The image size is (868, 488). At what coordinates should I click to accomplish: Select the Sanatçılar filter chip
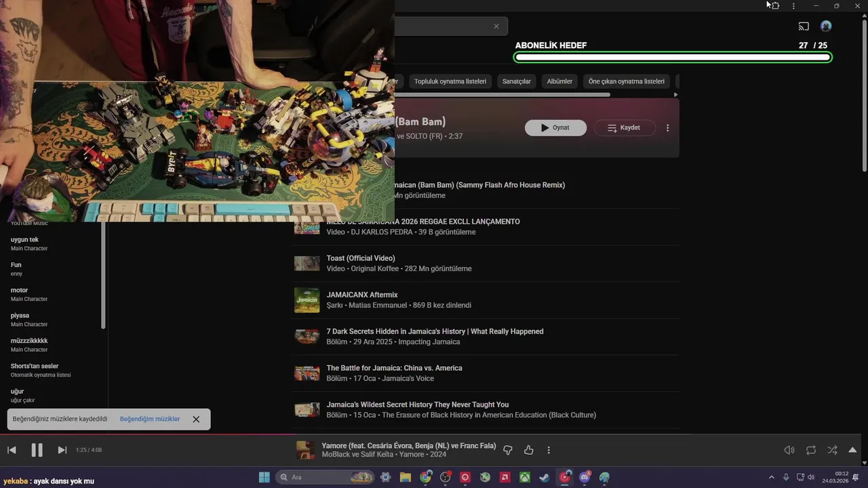pos(517,81)
